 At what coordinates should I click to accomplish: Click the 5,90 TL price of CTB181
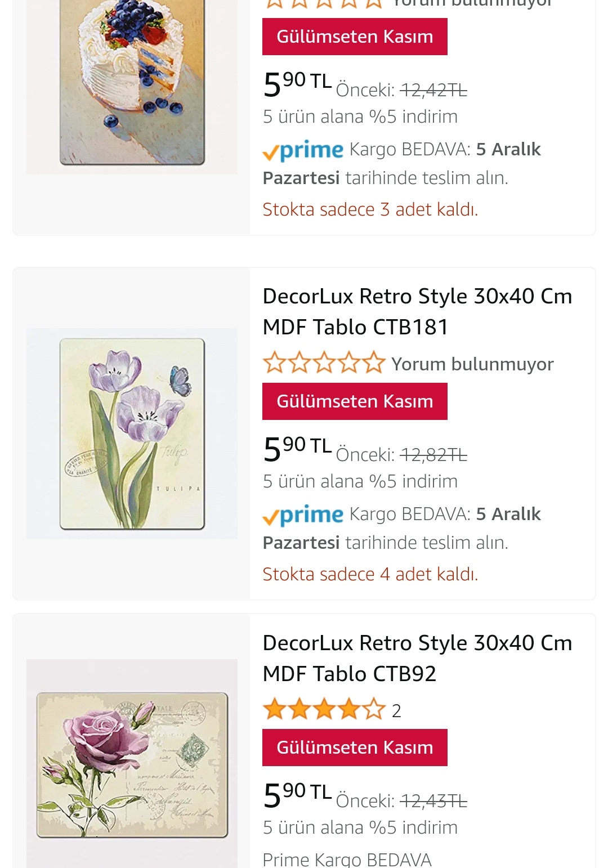(x=297, y=449)
